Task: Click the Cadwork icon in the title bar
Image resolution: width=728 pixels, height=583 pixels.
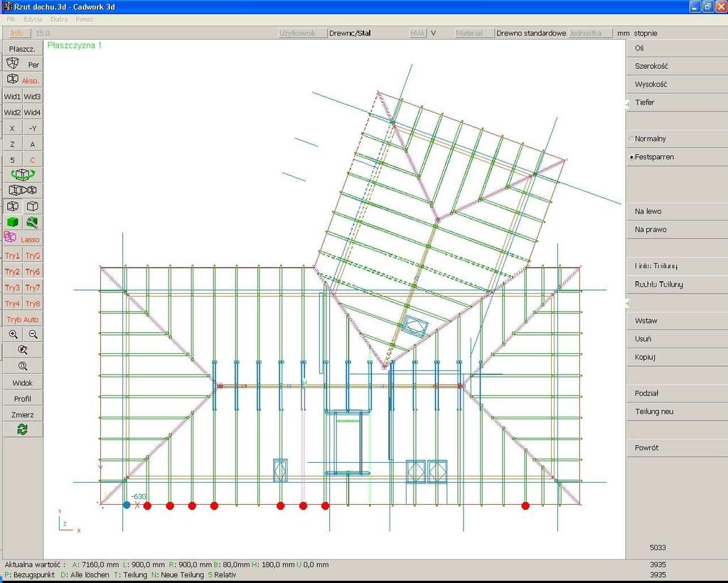Action: [x=7, y=6]
